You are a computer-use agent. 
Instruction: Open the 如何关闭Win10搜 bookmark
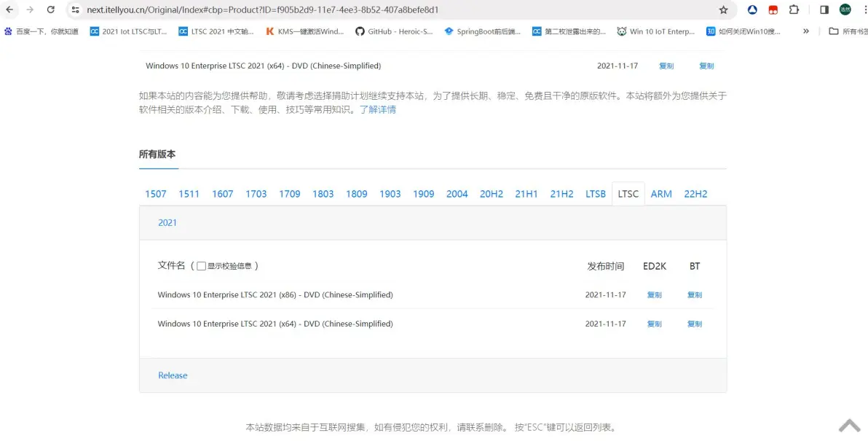pos(743,31)
